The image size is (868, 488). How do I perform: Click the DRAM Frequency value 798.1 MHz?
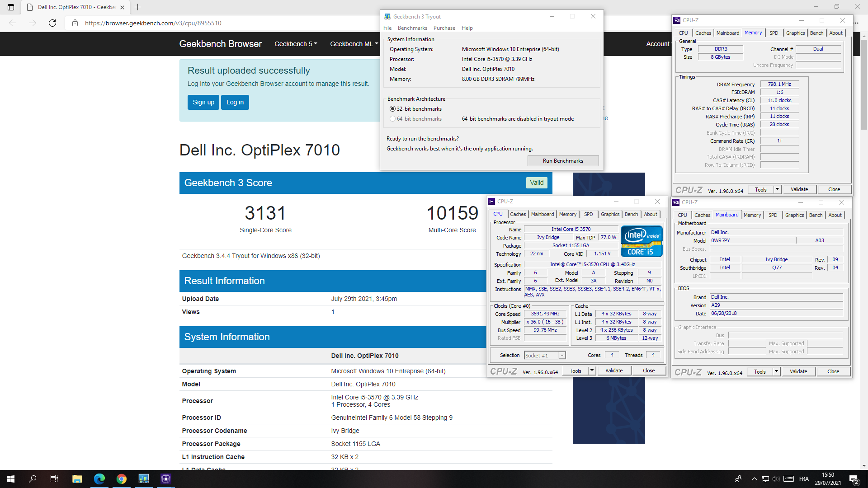coord(779,84)
